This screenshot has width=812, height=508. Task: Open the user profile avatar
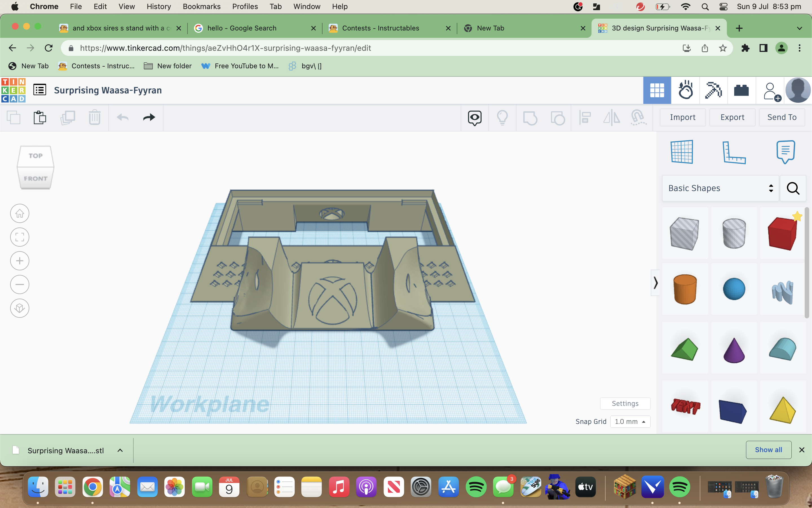798,90
